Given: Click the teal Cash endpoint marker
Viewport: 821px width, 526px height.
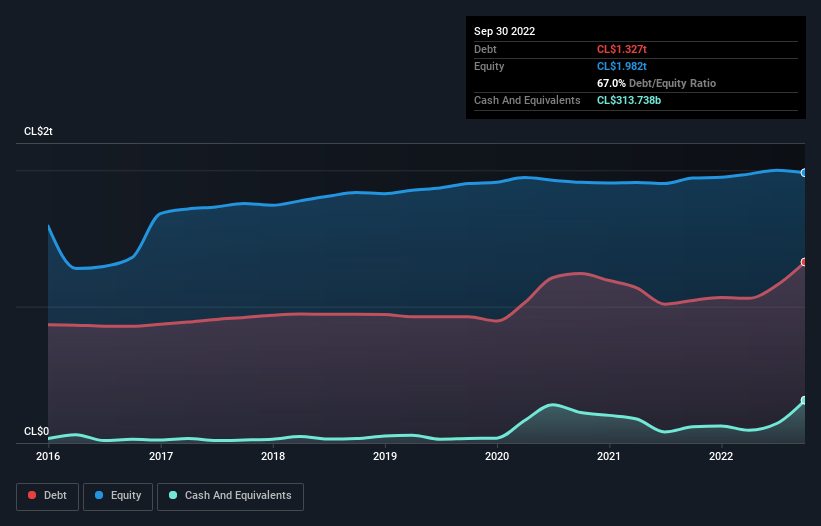Looking at the screenshot, I should [x=804, y=400].
